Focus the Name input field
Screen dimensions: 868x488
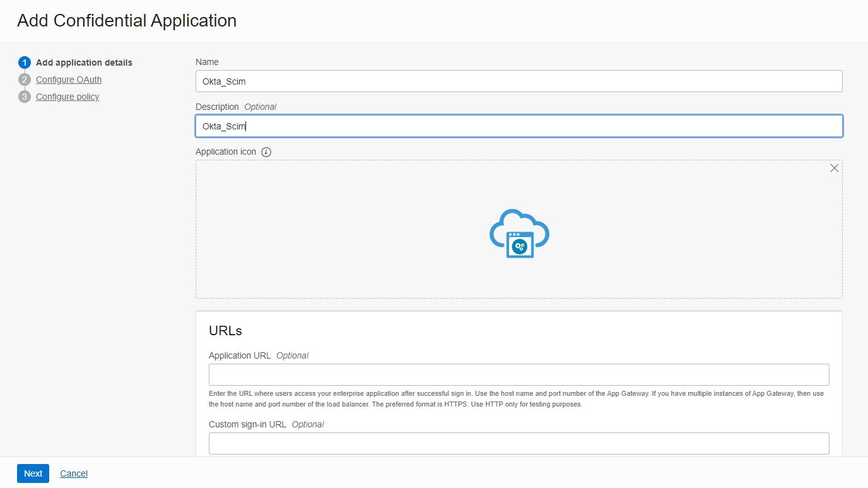[519, 81]
